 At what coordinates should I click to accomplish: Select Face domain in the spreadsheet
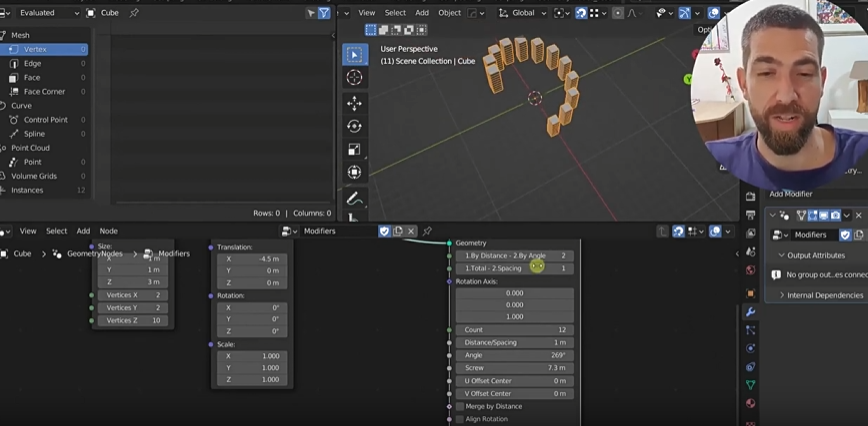click(32, 77)
